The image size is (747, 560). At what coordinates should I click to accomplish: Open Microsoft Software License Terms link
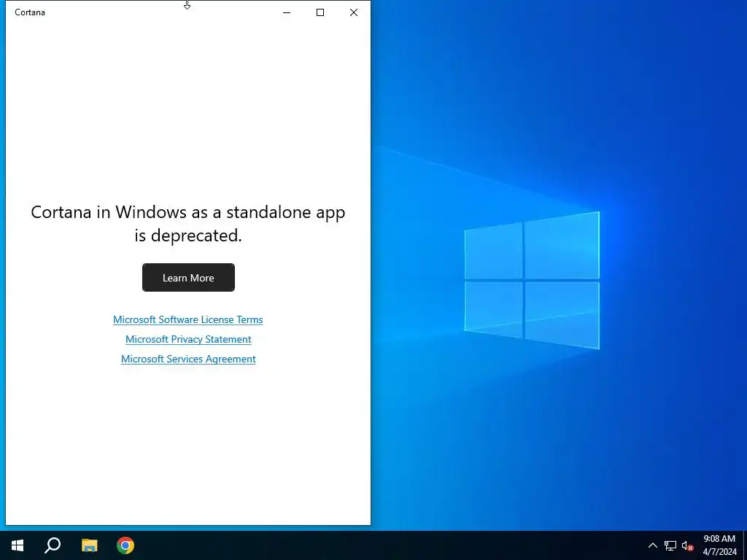click(187, 319)
